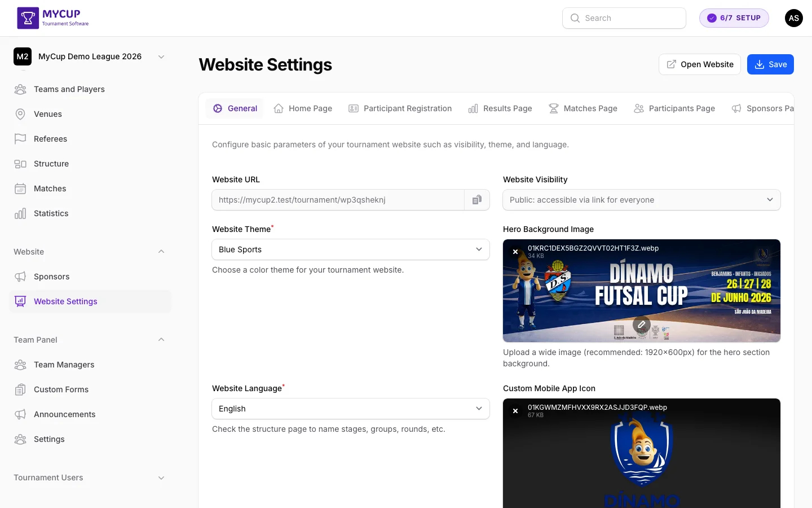Open Announcements in Team Panel
Screen dimensions: 812x508
[x=90, y=414]
